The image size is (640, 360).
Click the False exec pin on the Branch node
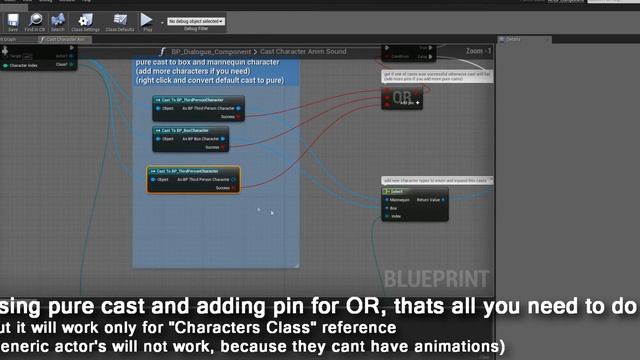point(430,57)
